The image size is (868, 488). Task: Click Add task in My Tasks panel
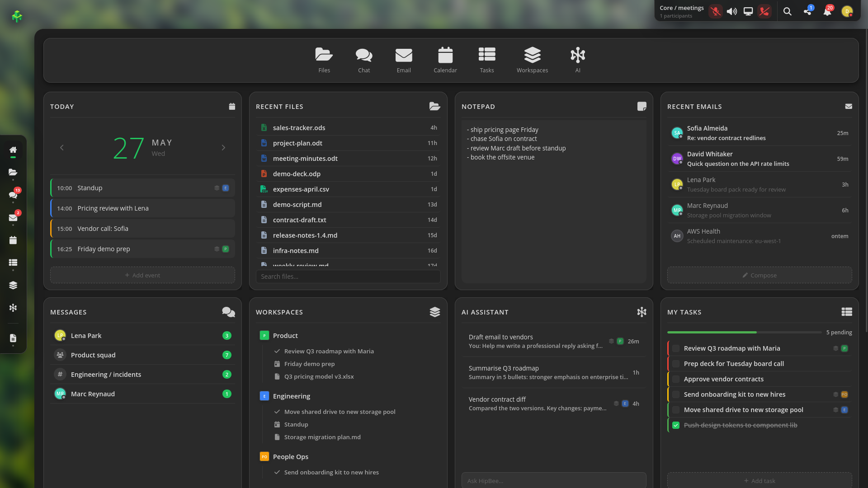point(759,481)
